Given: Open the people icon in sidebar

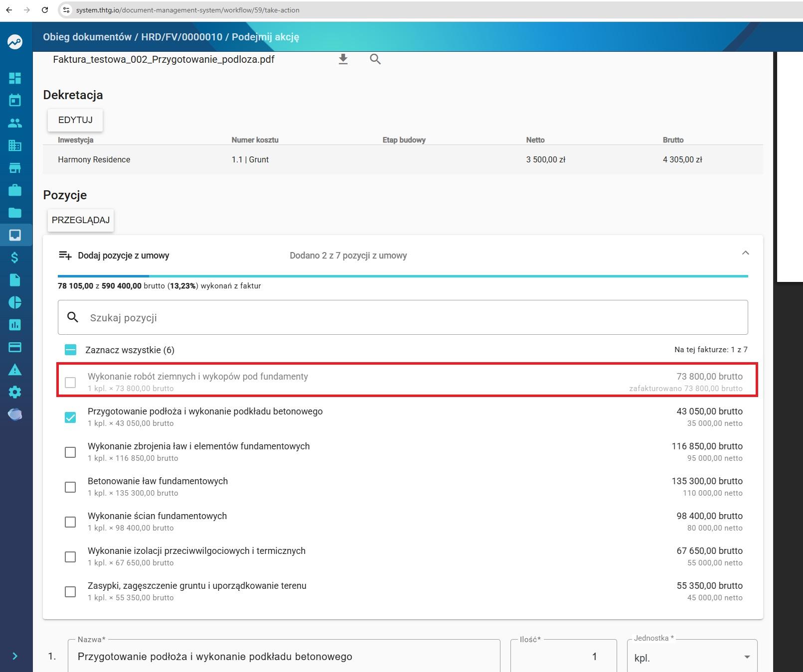Looking at the screenshot, I should pos(15,123).
